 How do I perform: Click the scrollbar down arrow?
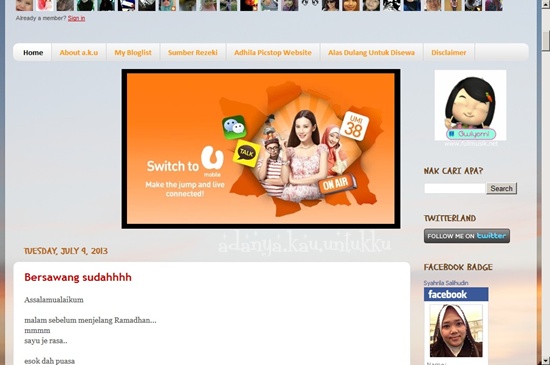click(546, 360)
